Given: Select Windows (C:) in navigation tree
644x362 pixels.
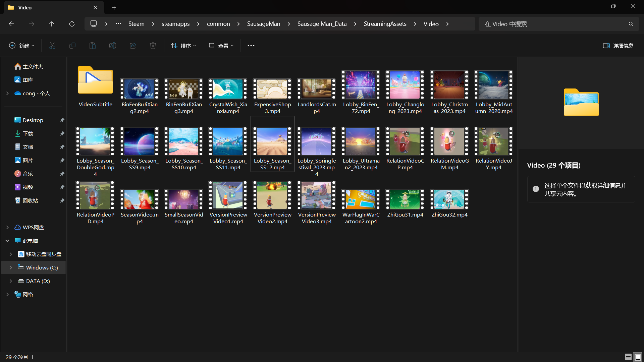Looking at the screenshot, I should coord(39,267).
